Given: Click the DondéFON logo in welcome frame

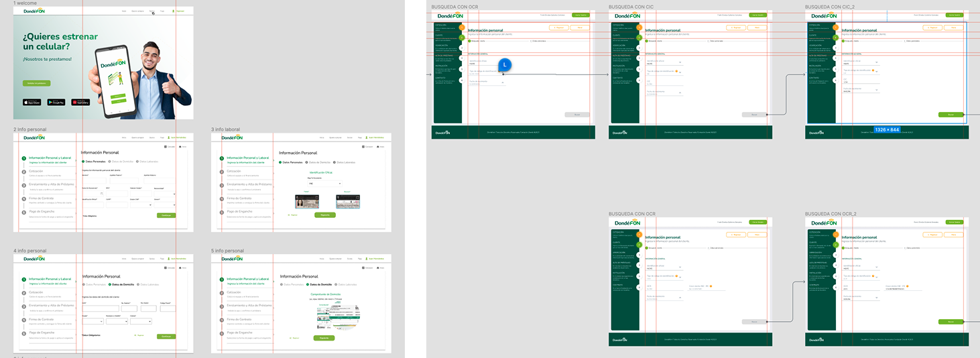Looking at the screenshot, I should pos(34,12).
